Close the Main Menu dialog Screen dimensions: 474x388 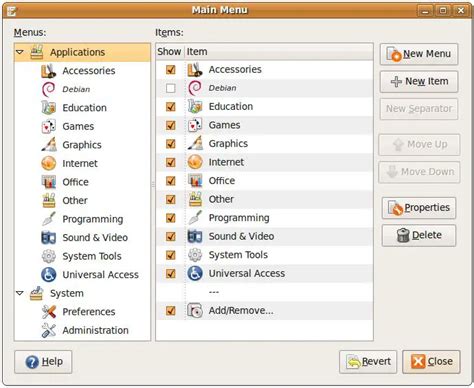point(431,362)
